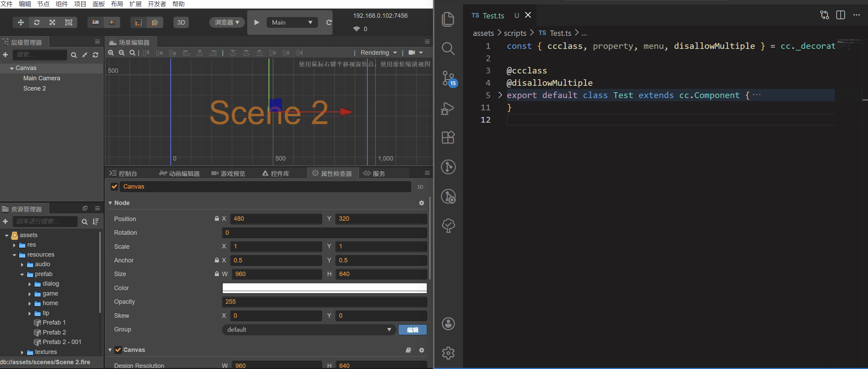Click the 编辑 button beside Group
868x369 pixels.
[412, 330]
